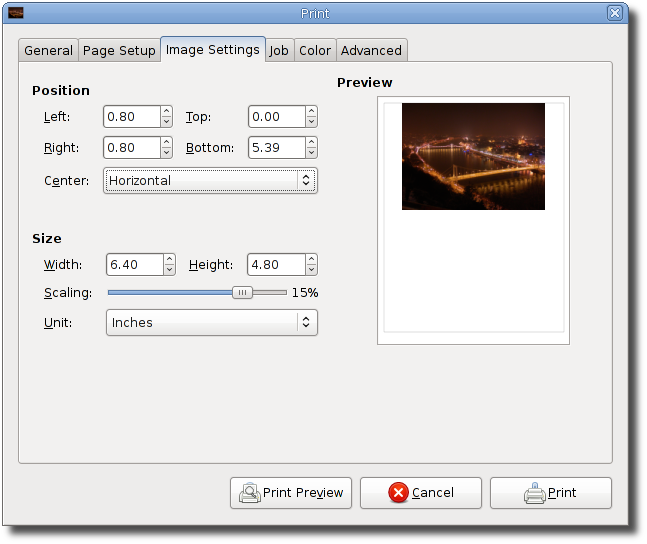This screenshot has width=647, height=544.
Task: Select the Image Settings tab
Action: 213,50
